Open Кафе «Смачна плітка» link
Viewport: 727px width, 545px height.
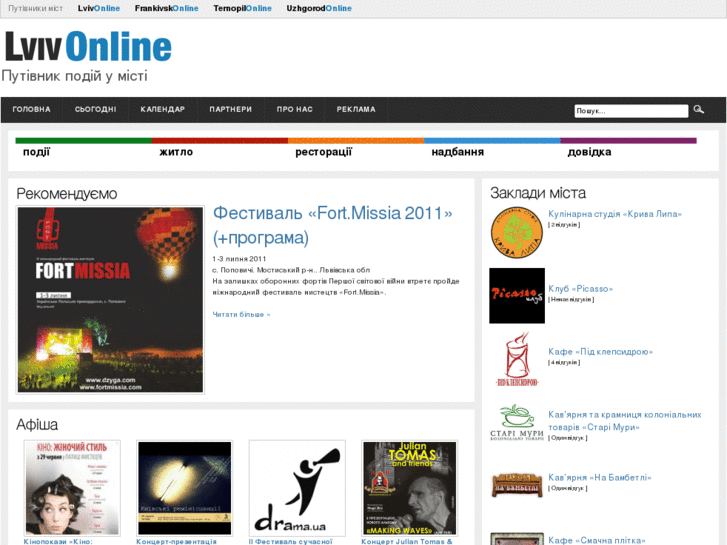click(x=597, y=540)
